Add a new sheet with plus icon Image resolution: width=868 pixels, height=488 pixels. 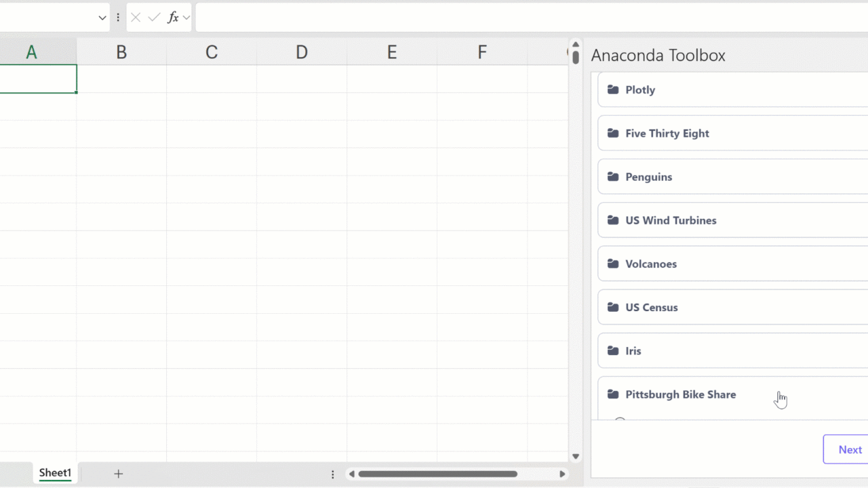point(118,474)
